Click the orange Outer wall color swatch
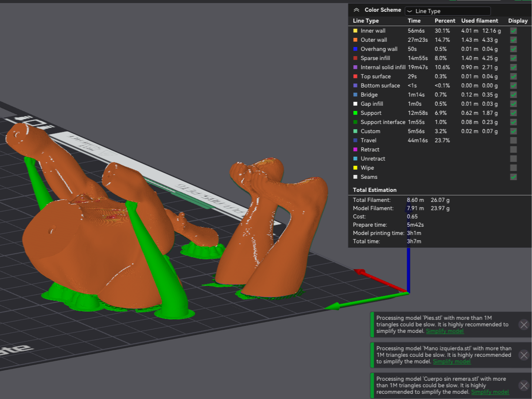Screen dimensions: 532x399 [355, 40]
